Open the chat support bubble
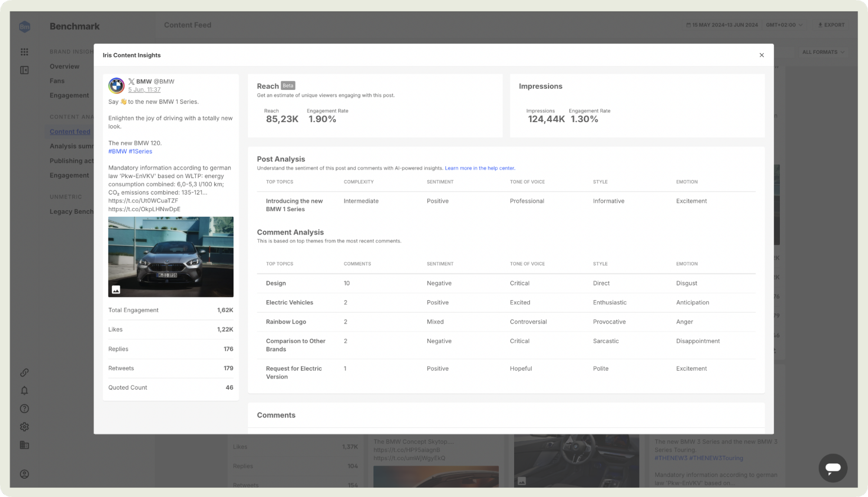The height and width of the screenshot is (497, 868). click(x=832, y=468)
